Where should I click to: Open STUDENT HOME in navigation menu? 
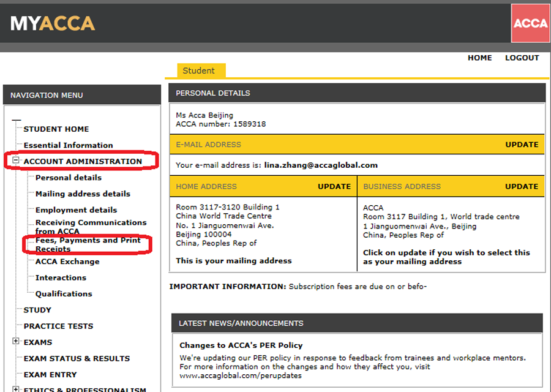pyautogui.click(x=56, y=129)
